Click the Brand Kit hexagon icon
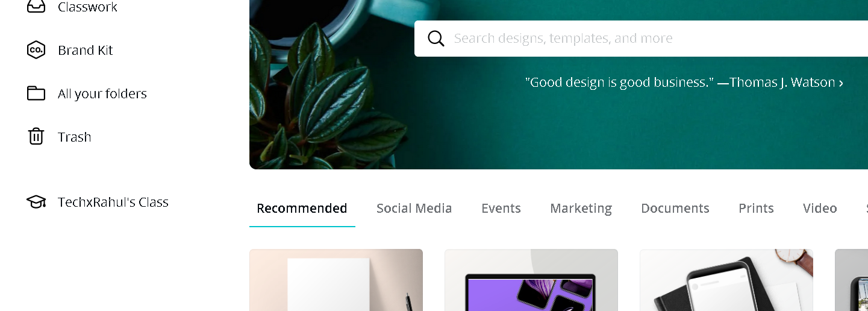 (x=36, y=50)
